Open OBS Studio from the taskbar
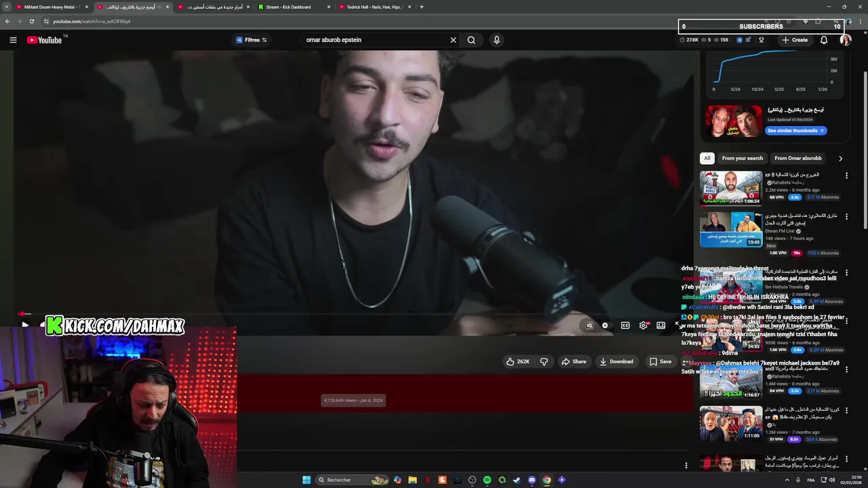This screenshot has width=868, height=488. (472, 480)
